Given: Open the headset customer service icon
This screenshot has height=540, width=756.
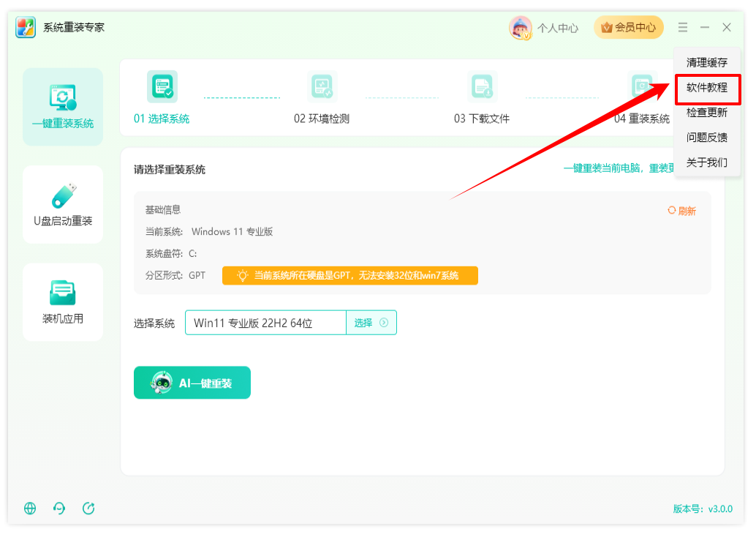Looking at the screenshot, I should click(59, 508).
